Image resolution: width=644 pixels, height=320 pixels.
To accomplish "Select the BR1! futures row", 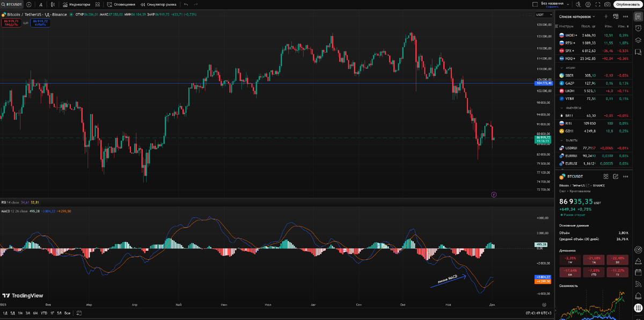I will [594, 115].
